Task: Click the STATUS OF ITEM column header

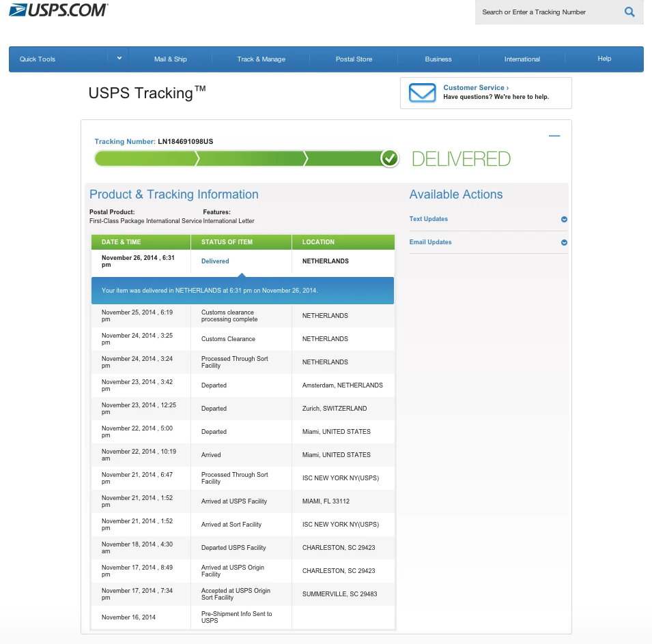Action: pos(241,241)
